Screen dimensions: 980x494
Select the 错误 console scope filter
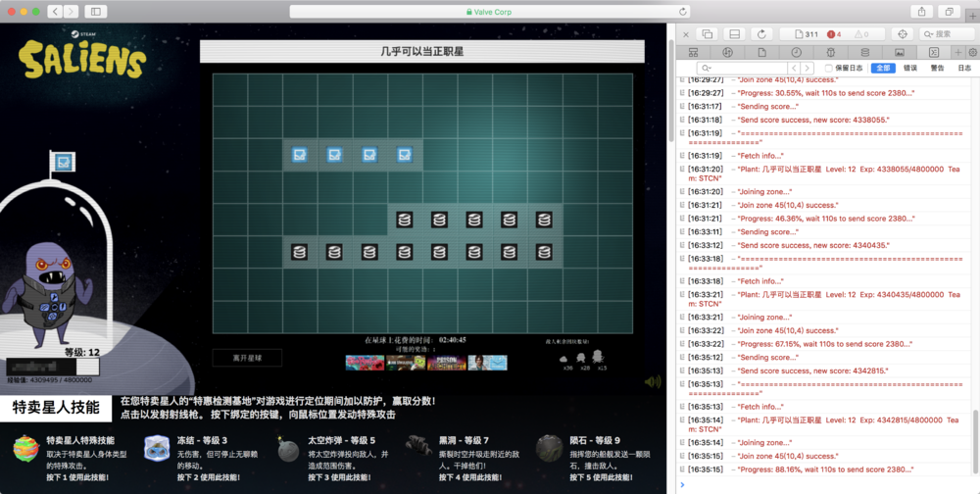(x=910, y=69)
